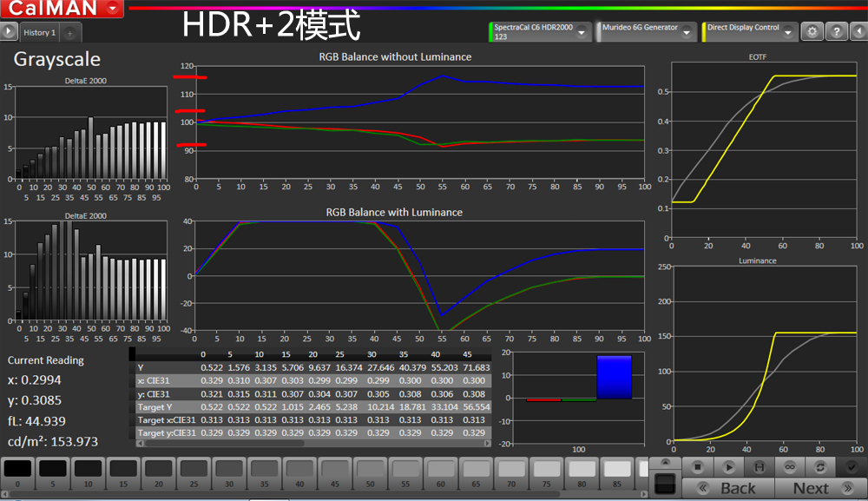Start continuous reading with infinity icon
This screenshot has height=501, width=868.
[789, 467]
